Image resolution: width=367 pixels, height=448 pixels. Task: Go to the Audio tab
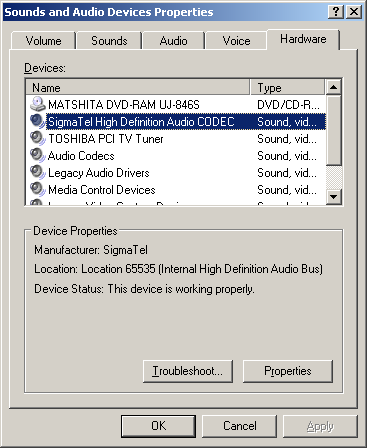(173, 41)
